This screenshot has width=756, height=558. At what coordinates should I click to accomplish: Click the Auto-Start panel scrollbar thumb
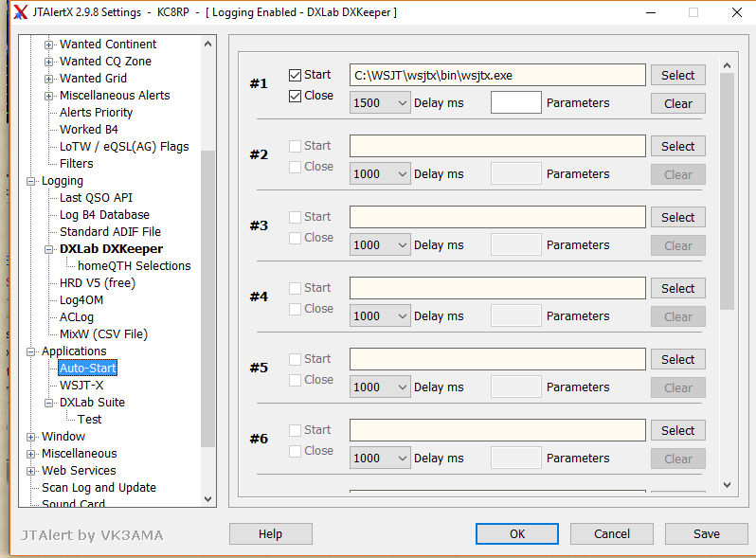pos(727,191)
